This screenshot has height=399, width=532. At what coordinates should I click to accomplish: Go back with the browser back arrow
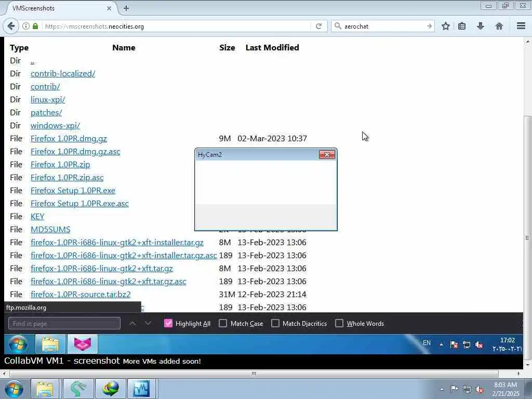pyautogui.click(x=11, y=26)
